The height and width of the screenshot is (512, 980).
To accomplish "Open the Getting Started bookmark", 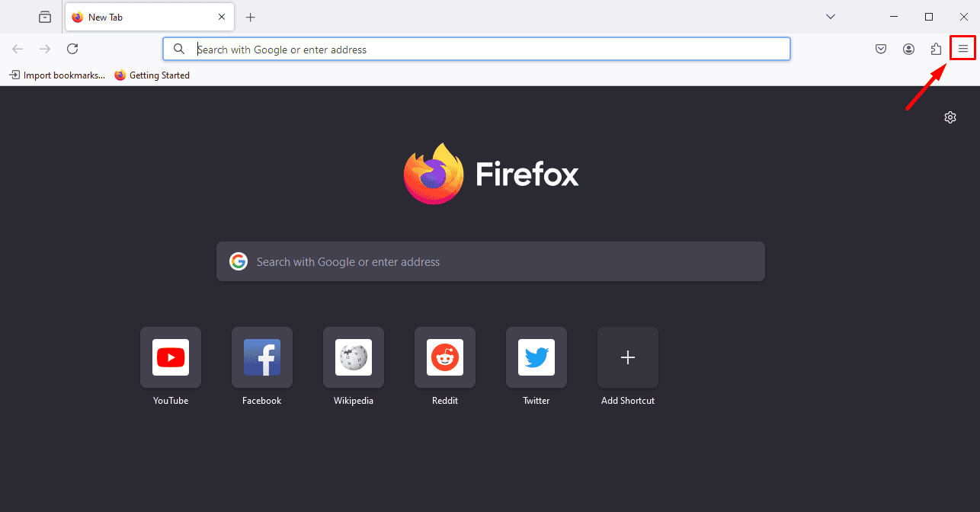I will pyautogui.click(x=152, y=75).
